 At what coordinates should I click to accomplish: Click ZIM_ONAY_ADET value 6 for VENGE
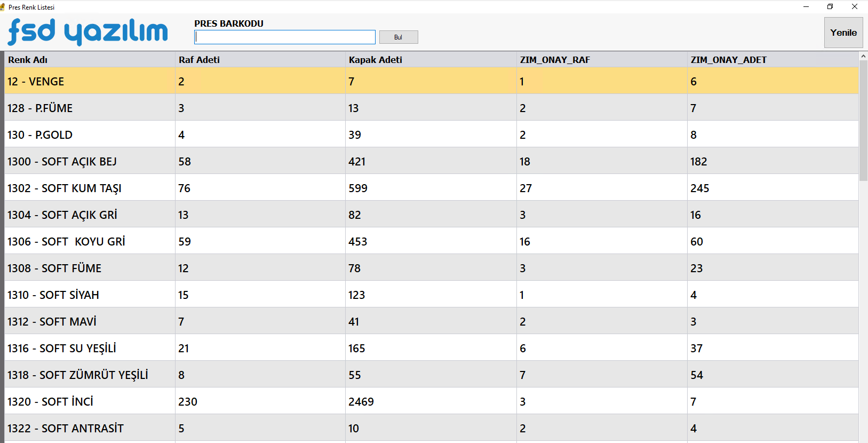click(694, 82)
